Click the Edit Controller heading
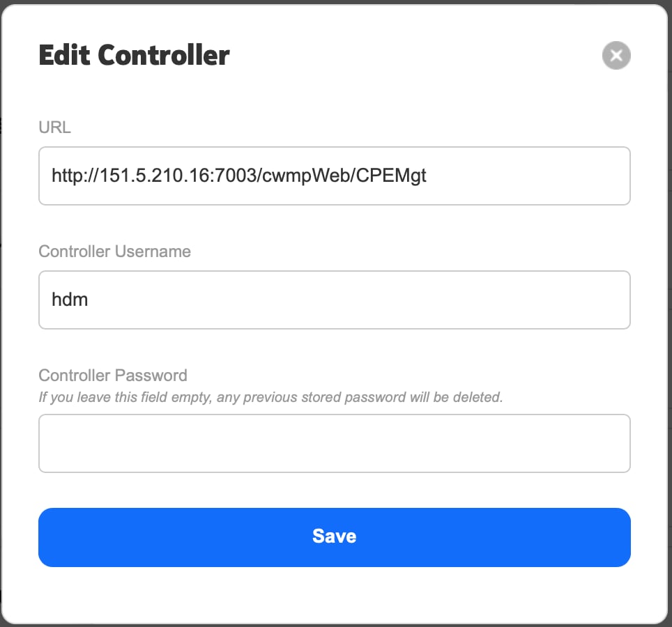Image resolution: width=672 pixels, height=627 pixels. 134,55
